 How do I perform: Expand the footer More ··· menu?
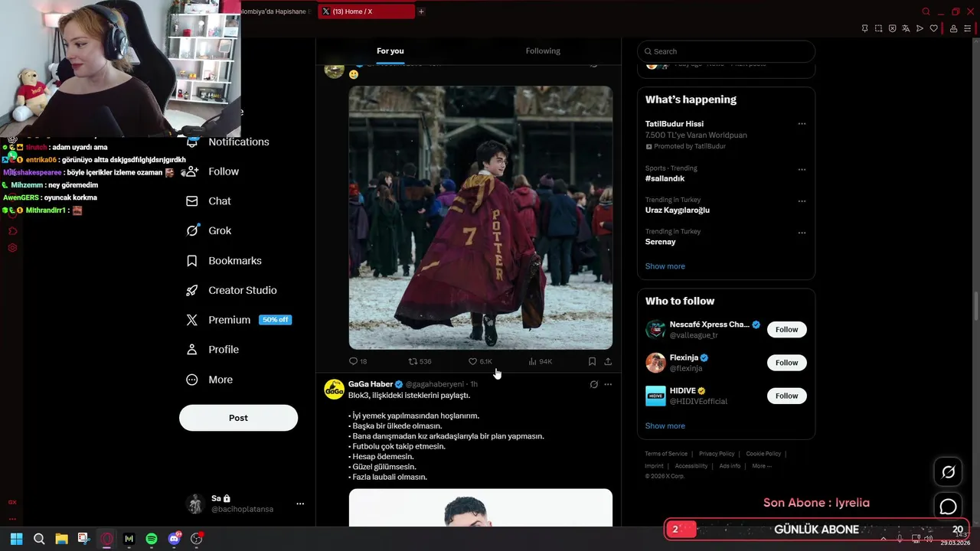coord(762,466)
